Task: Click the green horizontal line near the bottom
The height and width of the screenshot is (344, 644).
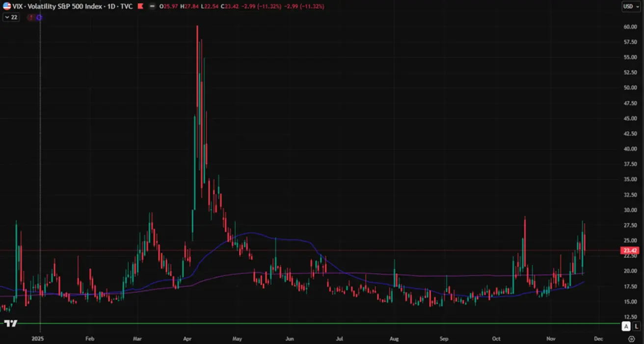Action: (x=314, y=323)
